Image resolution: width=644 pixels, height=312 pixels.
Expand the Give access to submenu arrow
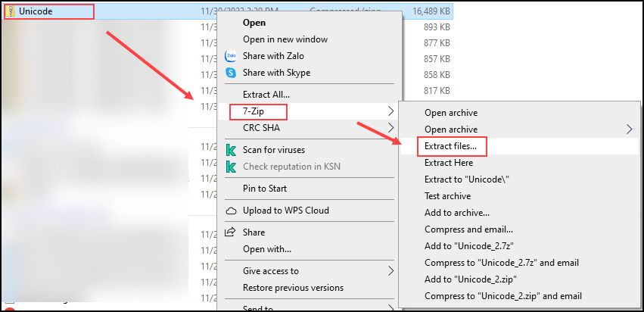pos(390,271)
